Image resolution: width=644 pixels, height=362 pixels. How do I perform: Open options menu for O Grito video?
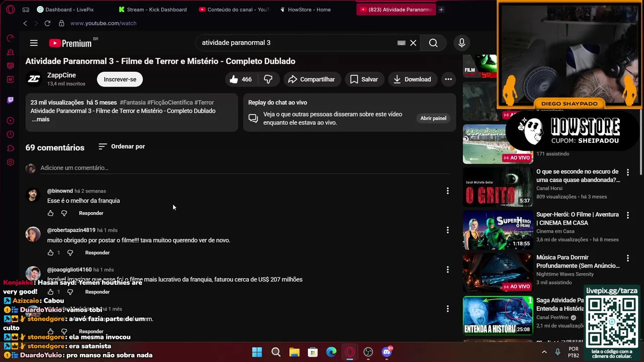(627, 172)
